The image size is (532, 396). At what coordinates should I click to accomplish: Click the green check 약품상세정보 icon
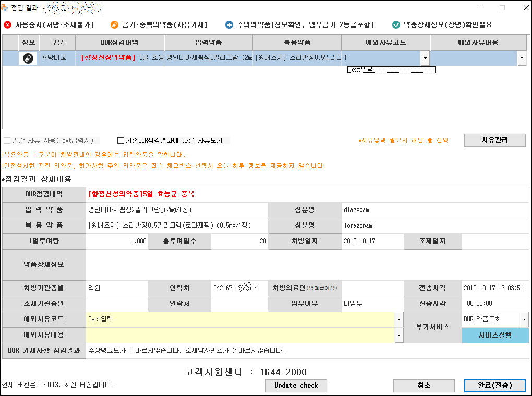tap(396, 24)
